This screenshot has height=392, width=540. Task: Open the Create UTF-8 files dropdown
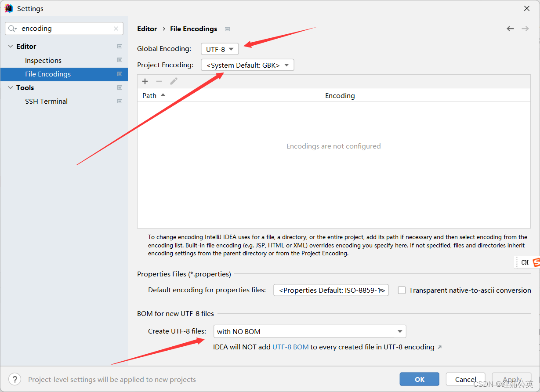pos(310,331)
